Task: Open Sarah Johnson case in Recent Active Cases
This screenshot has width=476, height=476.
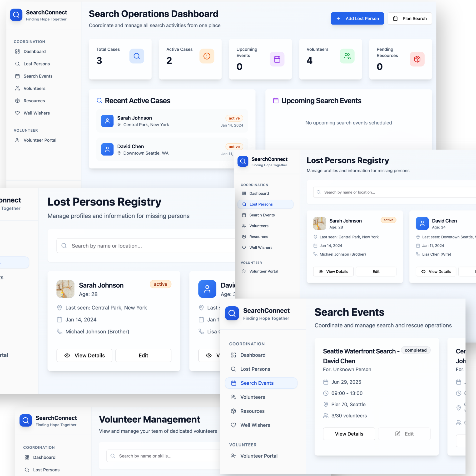Action: tap(172, 121)
